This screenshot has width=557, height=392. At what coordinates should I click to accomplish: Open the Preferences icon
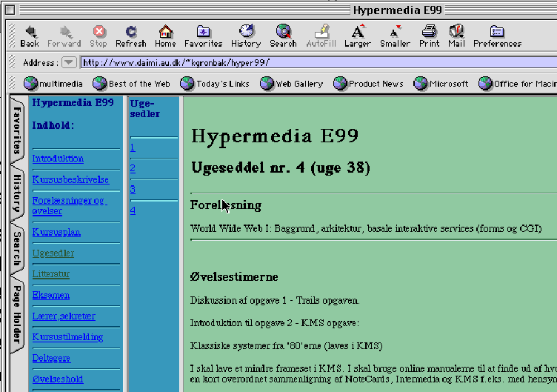pos(497,31)
